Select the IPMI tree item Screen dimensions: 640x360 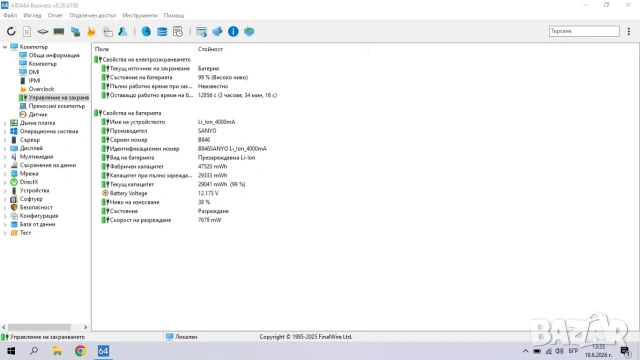(x=34, y=81)
